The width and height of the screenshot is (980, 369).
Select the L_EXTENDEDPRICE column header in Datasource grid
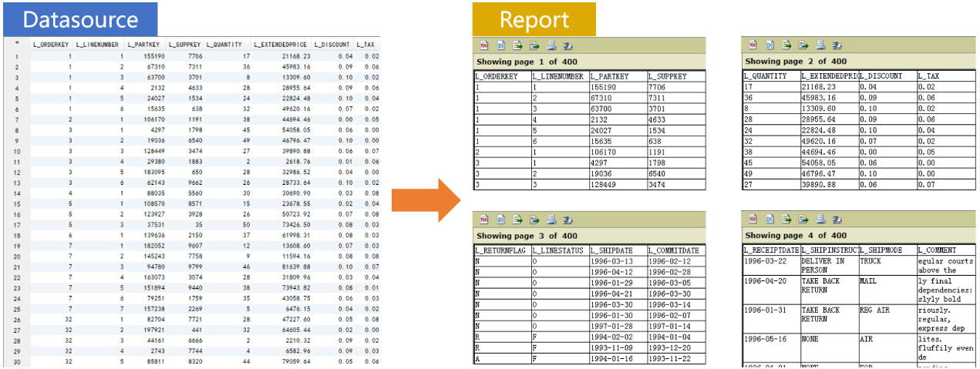click(281, 45)
